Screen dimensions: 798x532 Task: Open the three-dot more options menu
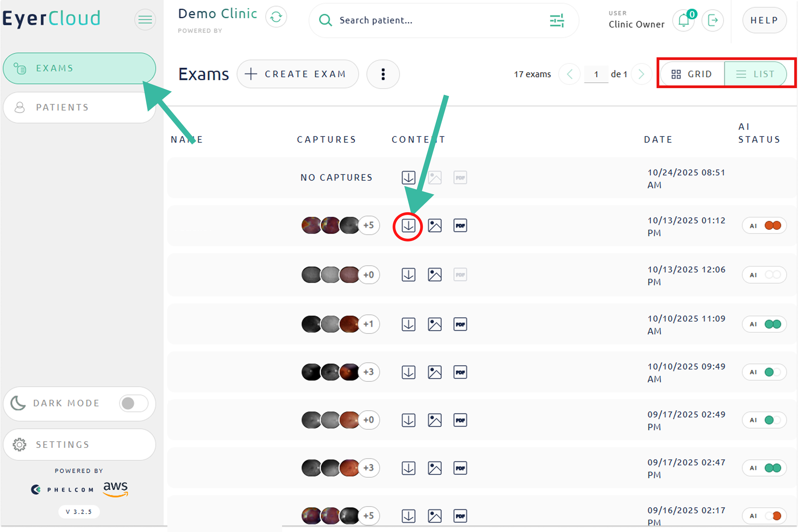[x=383, y=74]
